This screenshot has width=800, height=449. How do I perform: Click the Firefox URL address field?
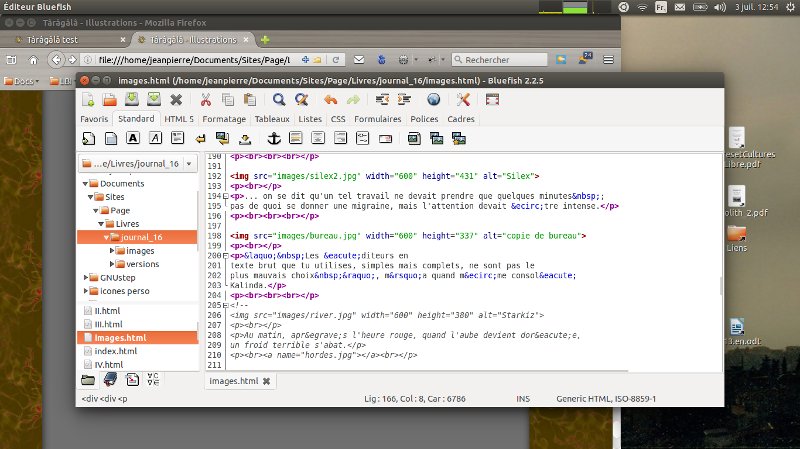[194, 60]
